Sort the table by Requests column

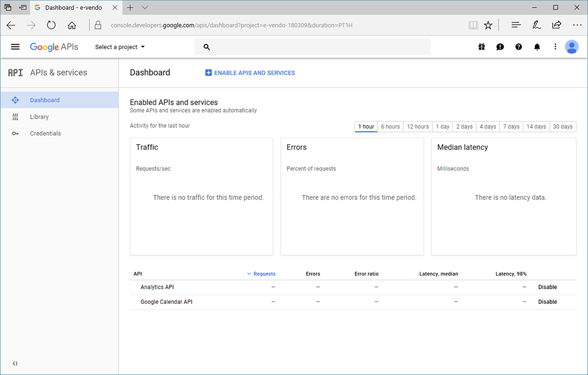point(261,274)
